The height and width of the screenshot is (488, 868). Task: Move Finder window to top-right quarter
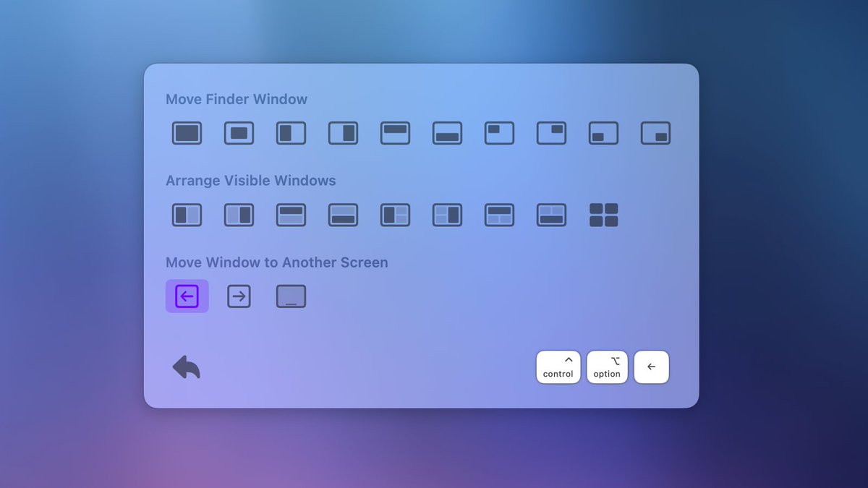click(551, 133)
